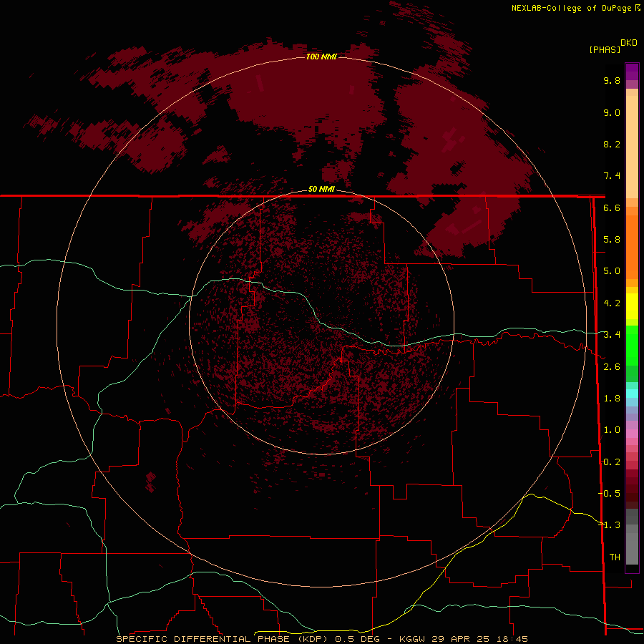Click the 1.0 value on the color scale
The image size is (644, 644).
click(x=612, y=430)
